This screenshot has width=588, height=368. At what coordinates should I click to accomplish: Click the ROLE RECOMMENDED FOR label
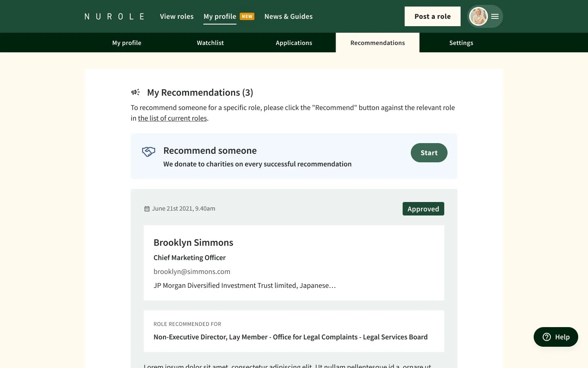tap(187, 324)
